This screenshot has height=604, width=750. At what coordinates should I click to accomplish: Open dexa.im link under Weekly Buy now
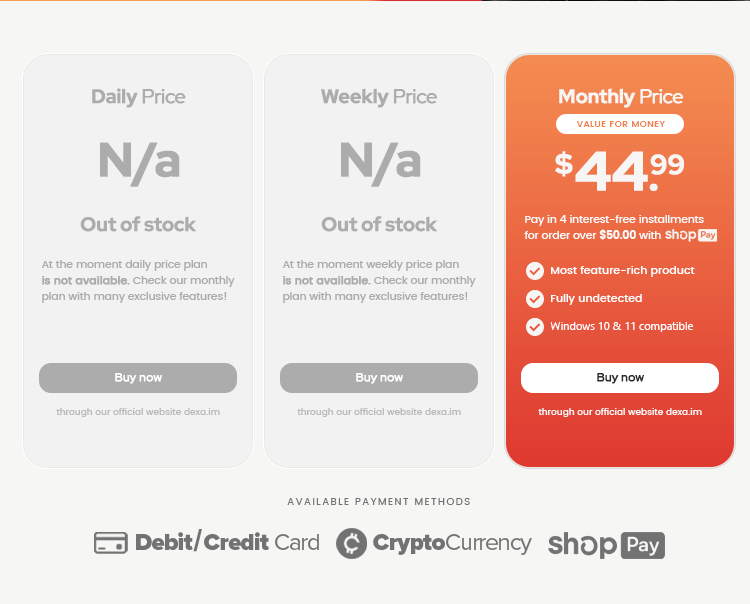point(379,412)
